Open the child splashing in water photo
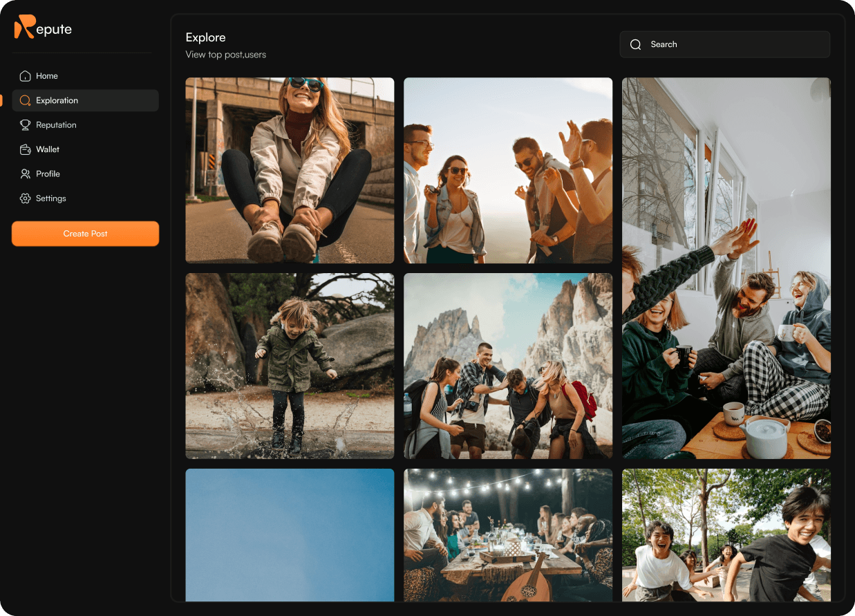Screen dimensions: 855x616 pyautogui.click(x=289, y=366)
